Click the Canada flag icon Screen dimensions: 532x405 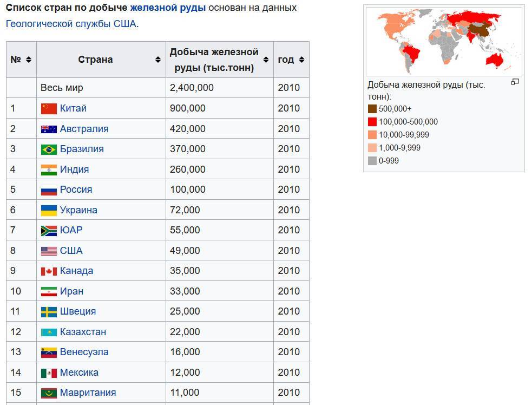pyautogui.click(x=49, y=271)
